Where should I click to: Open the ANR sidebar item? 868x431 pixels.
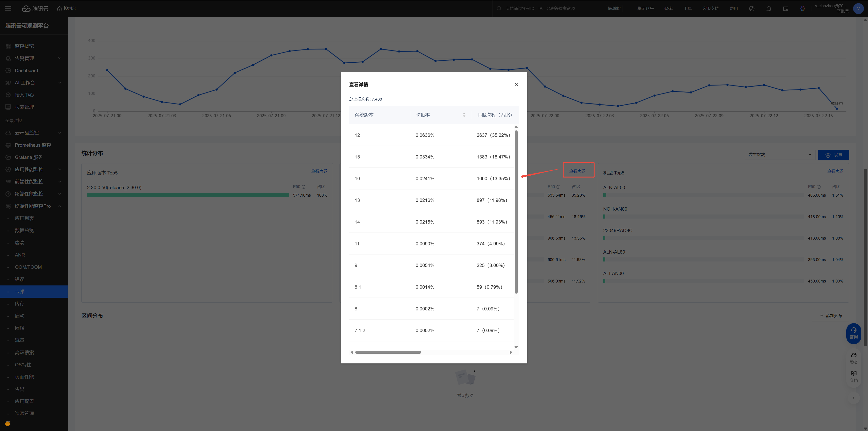coord(20,255)
